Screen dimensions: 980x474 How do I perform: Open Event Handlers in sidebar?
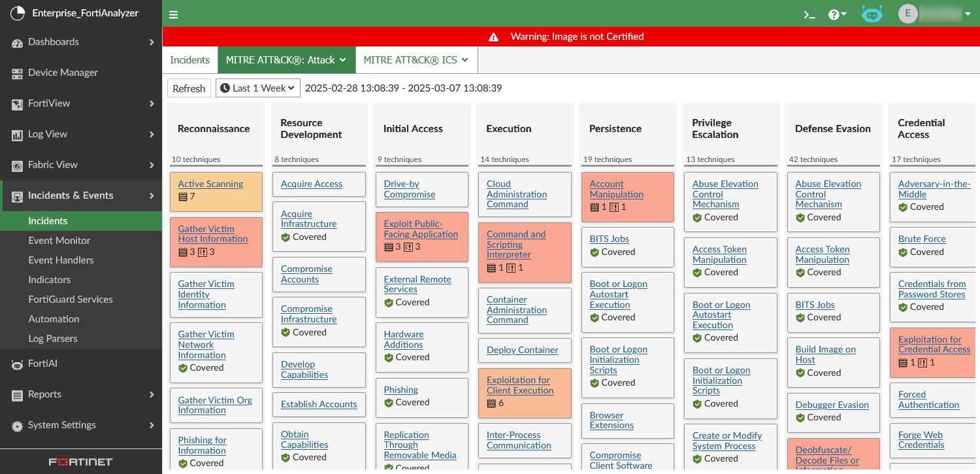click(61, 260)
